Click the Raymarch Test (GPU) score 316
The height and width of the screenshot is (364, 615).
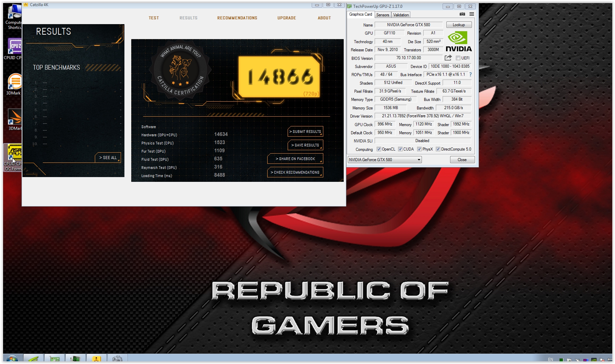click(x=218, y=167)
